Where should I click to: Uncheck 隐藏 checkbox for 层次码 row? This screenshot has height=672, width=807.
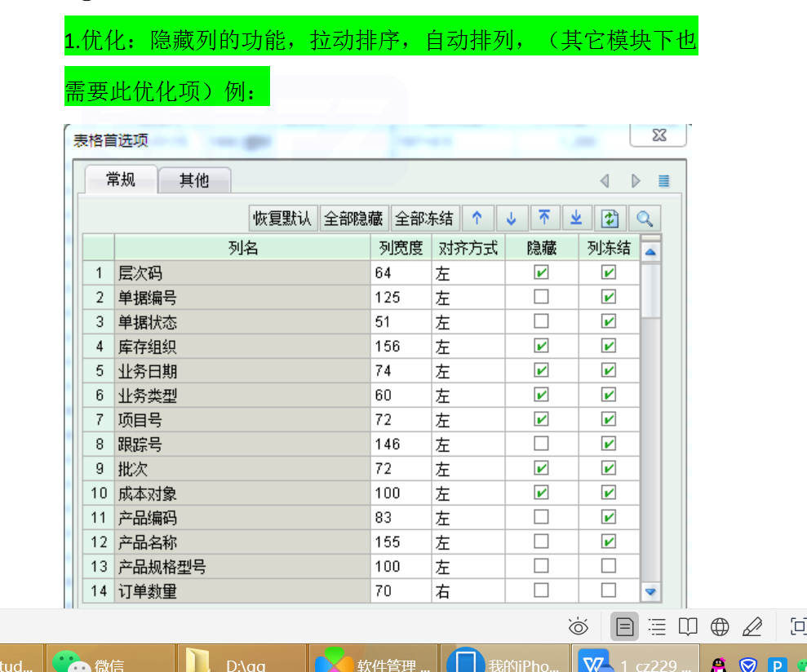pyautogui.click(x=541, y=272)
